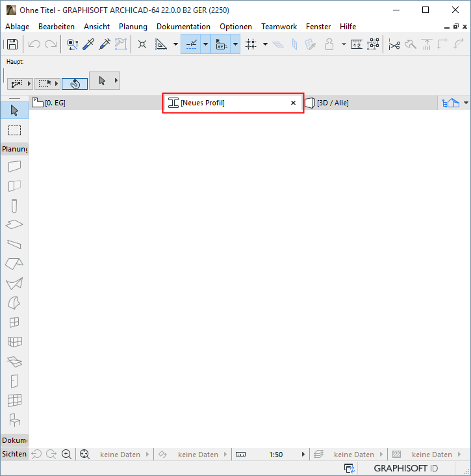The width and height of the screenshot is (471, 476).
Task: Toggle guide lines snap button
Action: tap(191, 44)
